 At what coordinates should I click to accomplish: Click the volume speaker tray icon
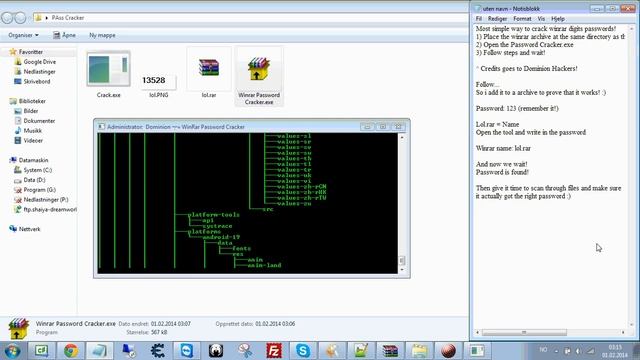[x=578, y=351]
